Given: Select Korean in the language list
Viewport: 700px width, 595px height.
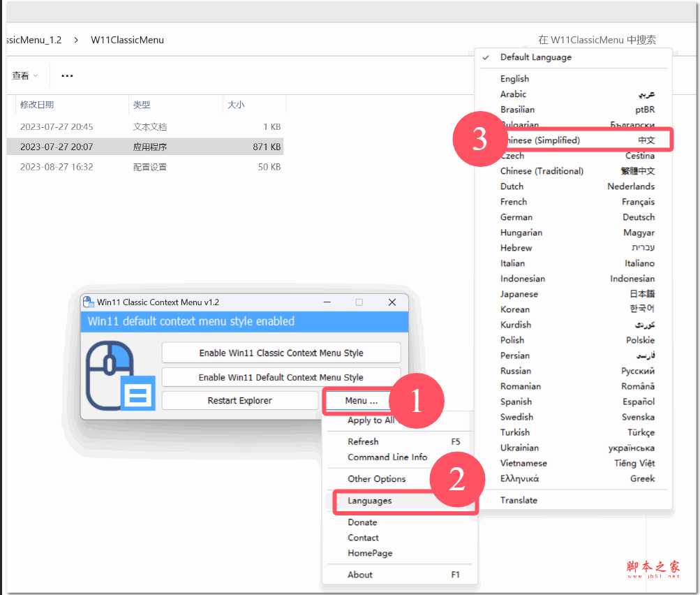Looking at the screenshot, I should (x=573, y=309).
